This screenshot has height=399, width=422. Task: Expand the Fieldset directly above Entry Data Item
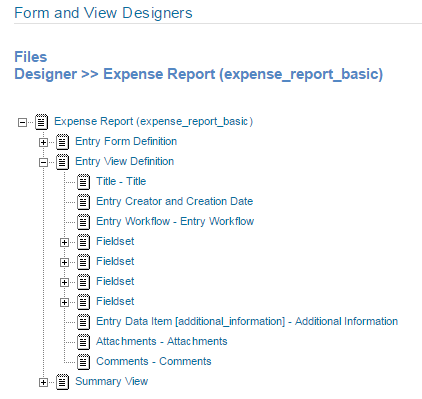click(64, 302)
